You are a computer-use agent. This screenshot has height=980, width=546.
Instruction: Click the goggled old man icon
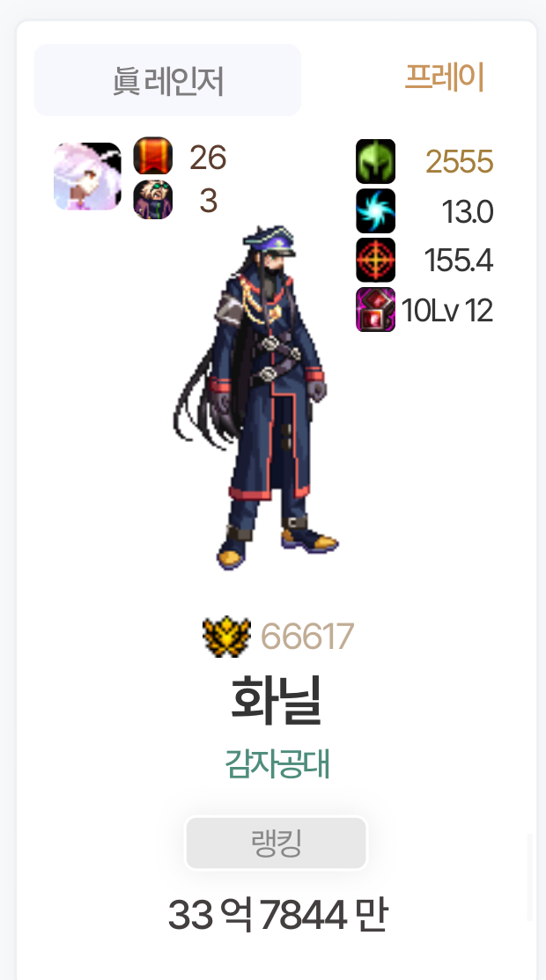(153, 200)
